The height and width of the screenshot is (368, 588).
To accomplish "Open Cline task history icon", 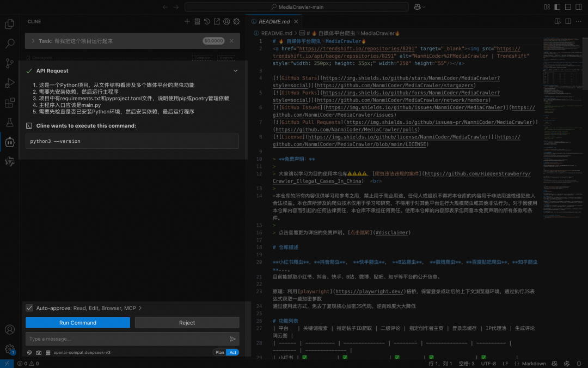I will pyautogui.click(x=207, y=21).
